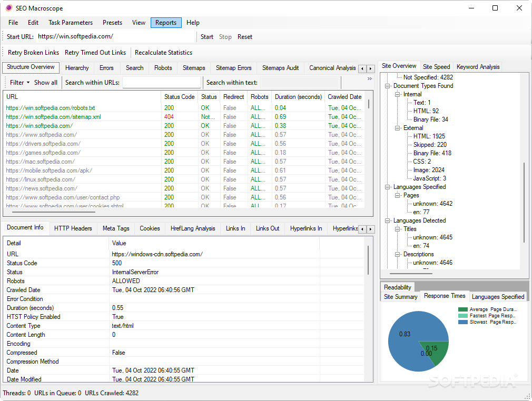
Task: Collapse the Languages Detected node
Action: pos(388,220)
